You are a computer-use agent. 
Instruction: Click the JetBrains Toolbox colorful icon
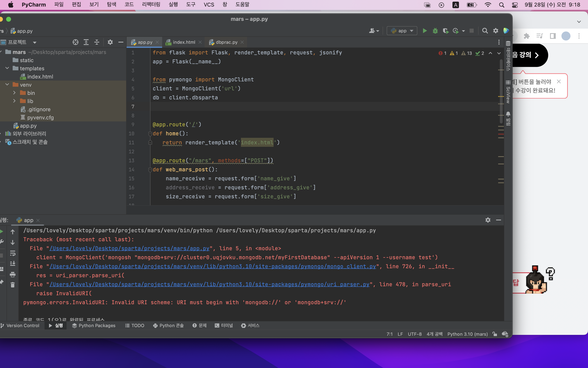tap(506, 31)
